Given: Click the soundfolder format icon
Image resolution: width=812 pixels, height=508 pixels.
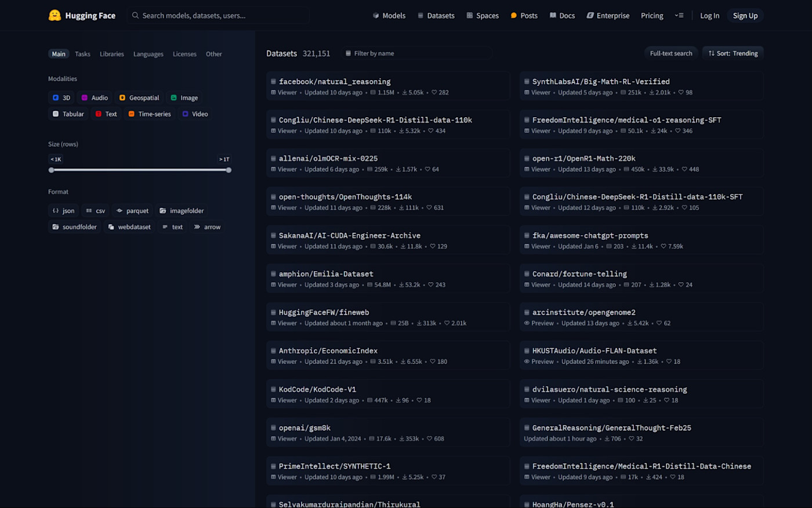Looking at the screenshot, I should click(56, 227).
